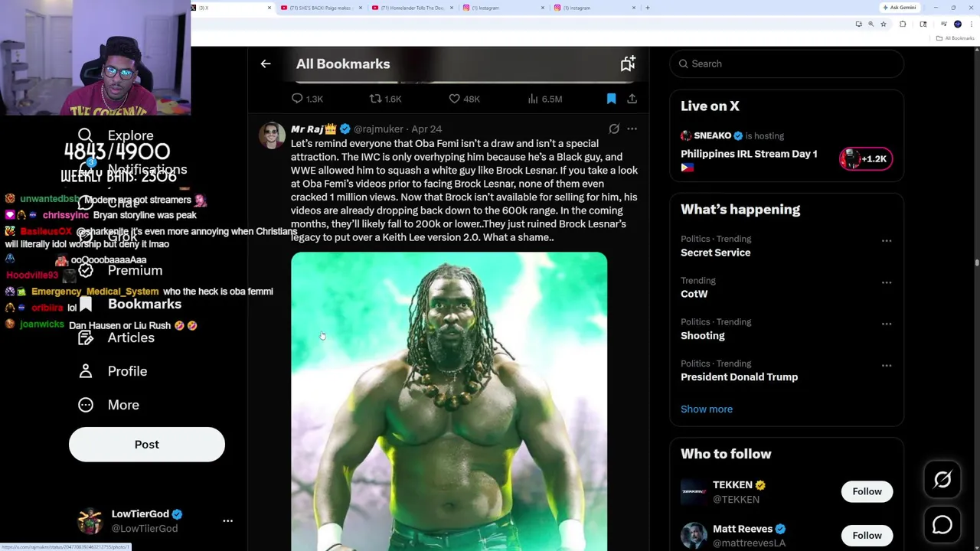Open the floating messages chat button
The width and height of the screenshot is (980, 551).
click(x=942, y=525)
